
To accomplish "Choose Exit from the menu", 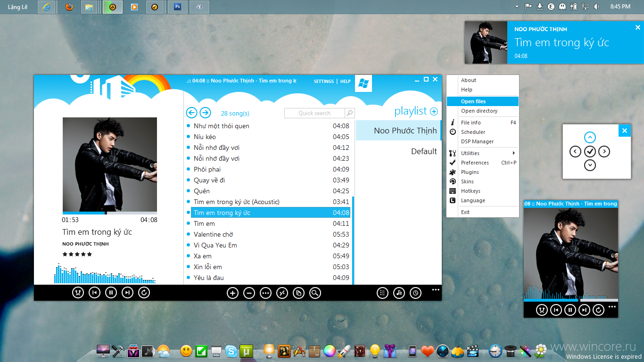I will 483,212.
